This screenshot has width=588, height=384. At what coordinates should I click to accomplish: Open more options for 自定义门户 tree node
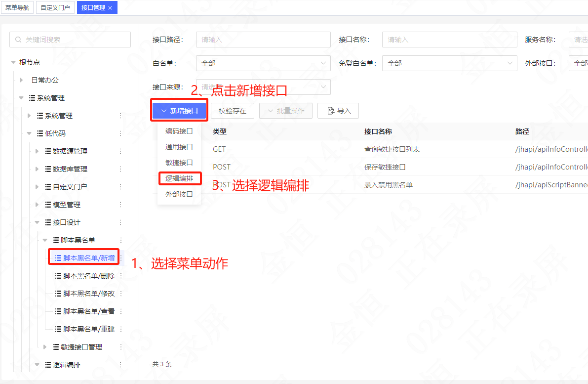pyautogui.click(x=120, y=186)
